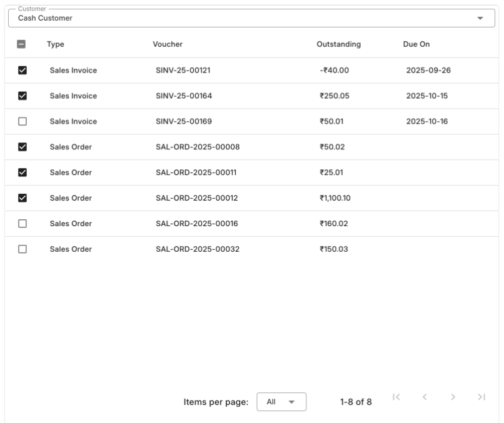Click the Type column header
This screenshot has height=423, width=504.
click(56, 44)
